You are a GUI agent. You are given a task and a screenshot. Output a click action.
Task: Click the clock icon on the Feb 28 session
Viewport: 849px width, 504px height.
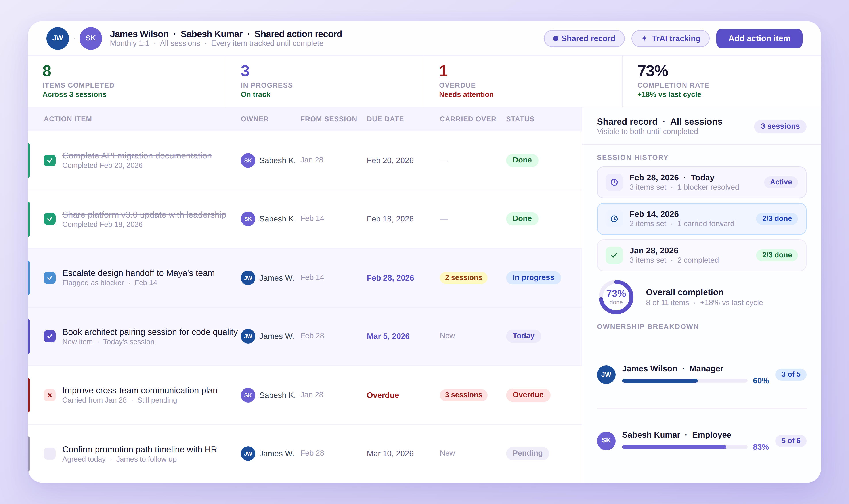pyautogui.click(x=614, y=182)
